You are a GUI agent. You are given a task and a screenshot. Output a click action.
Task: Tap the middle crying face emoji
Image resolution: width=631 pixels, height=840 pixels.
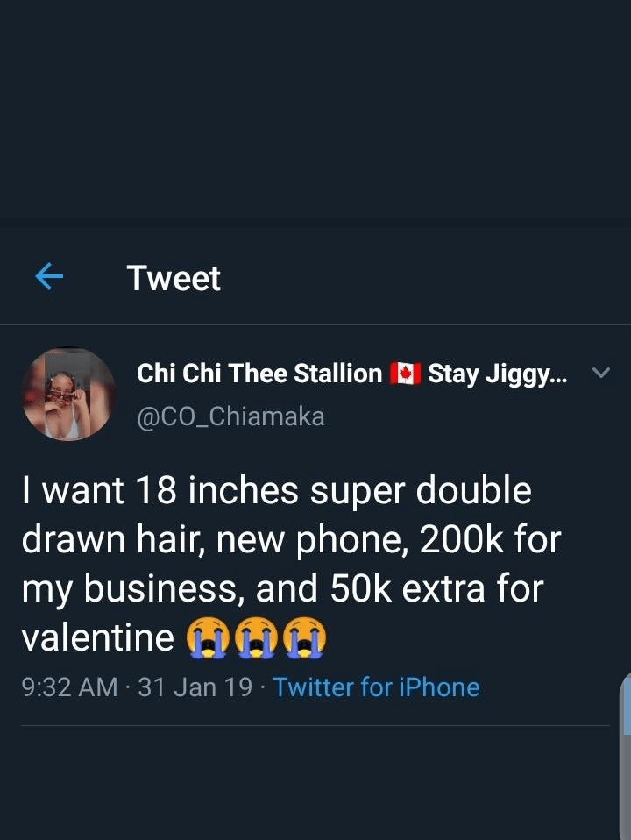coord(256,637)
